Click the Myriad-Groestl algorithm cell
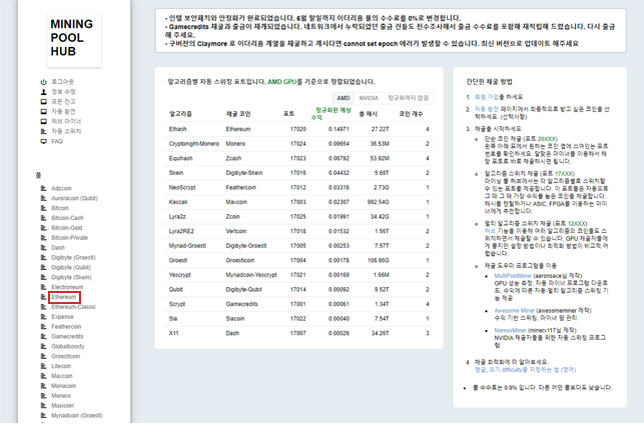Viewport: 644px width, 426px height. (187, 246)
